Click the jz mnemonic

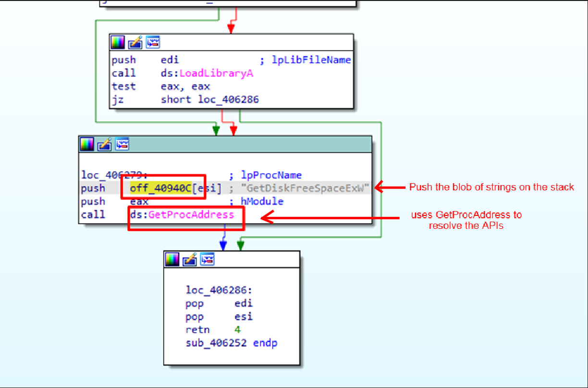click(x=118, y=100)
